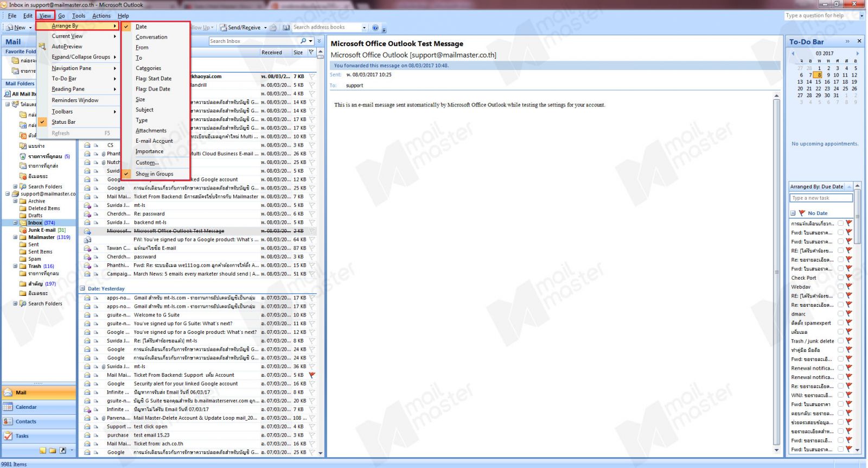Mark the dmarc task complete checkbox
Screen dimensions: 868x468
840,314
